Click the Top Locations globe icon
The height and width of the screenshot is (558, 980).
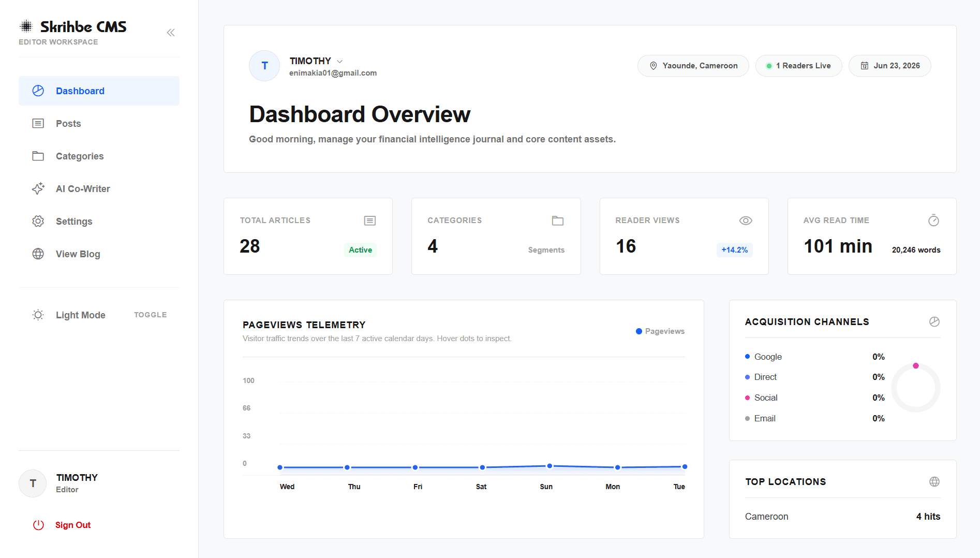click(x=934, y=482)
